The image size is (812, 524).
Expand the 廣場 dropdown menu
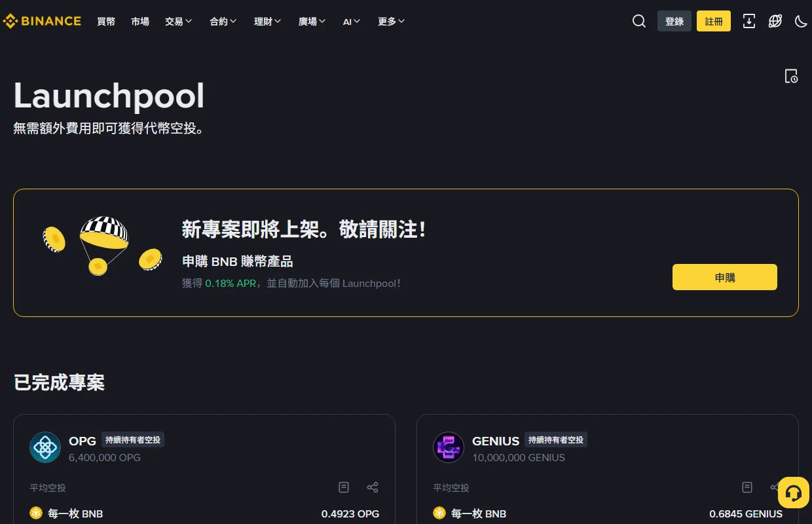click(312, 22)
